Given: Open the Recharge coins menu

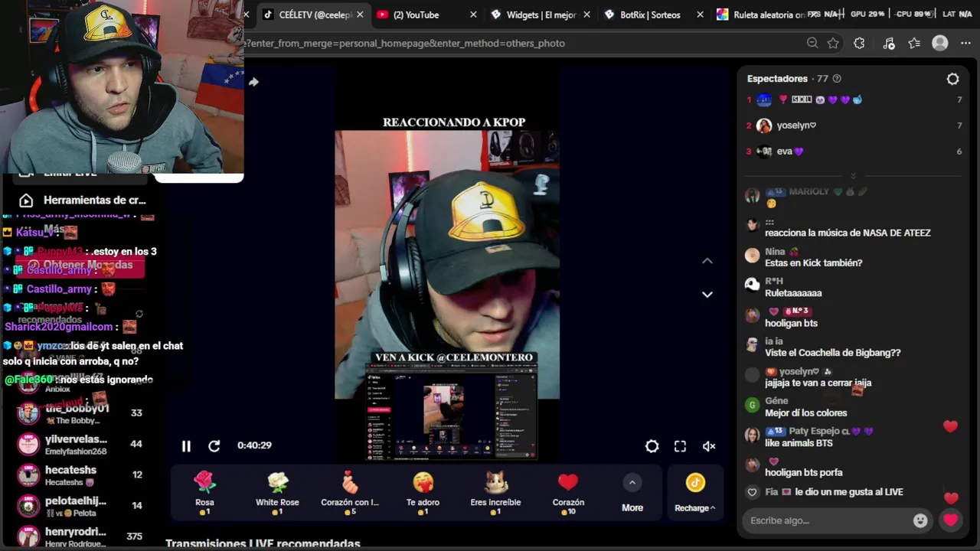Looking at the screenshot, I should coord(695,493).
